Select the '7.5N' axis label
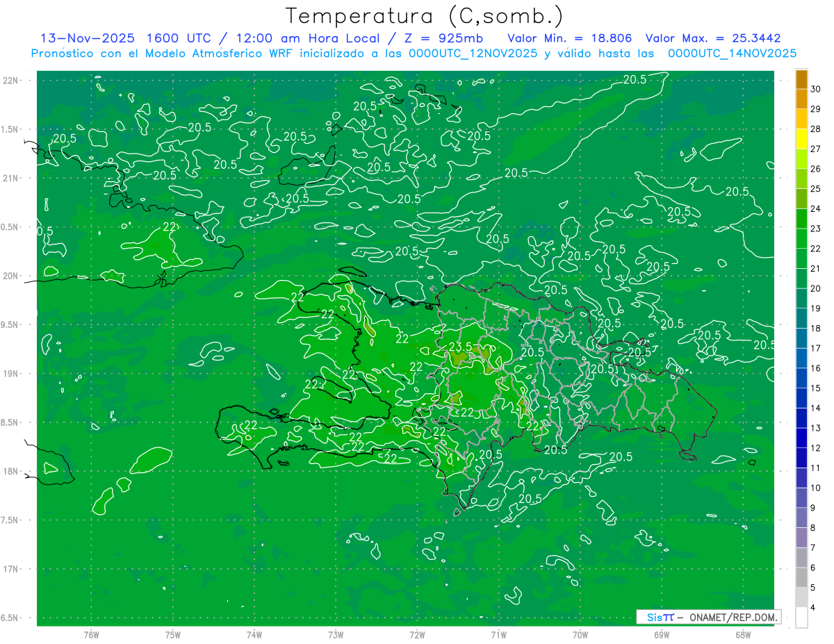834x644 pixels. click(x=10, y=520)
